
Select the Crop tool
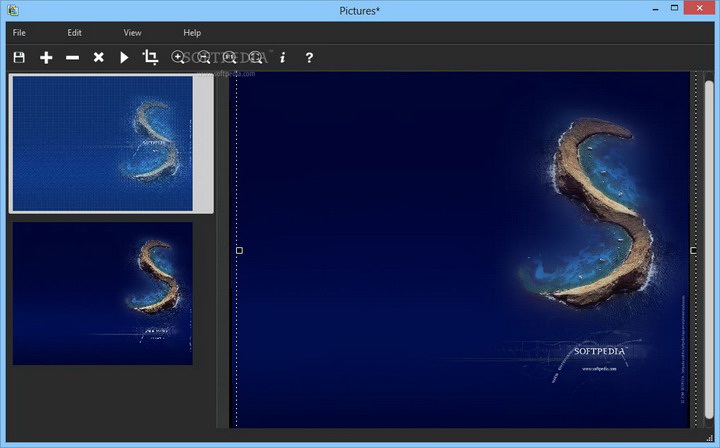point(151,58)
